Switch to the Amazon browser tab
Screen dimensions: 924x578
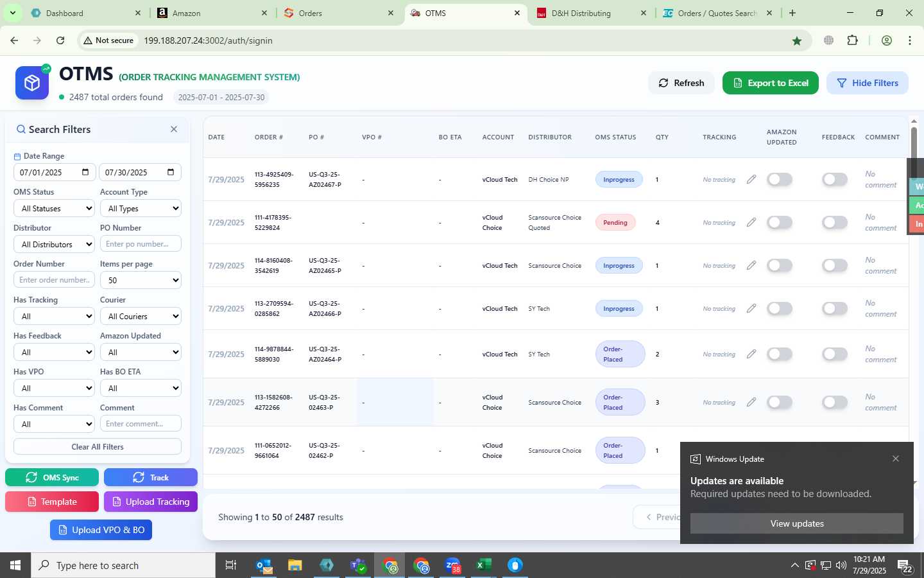pyautogui.click(x=212, y=13)
